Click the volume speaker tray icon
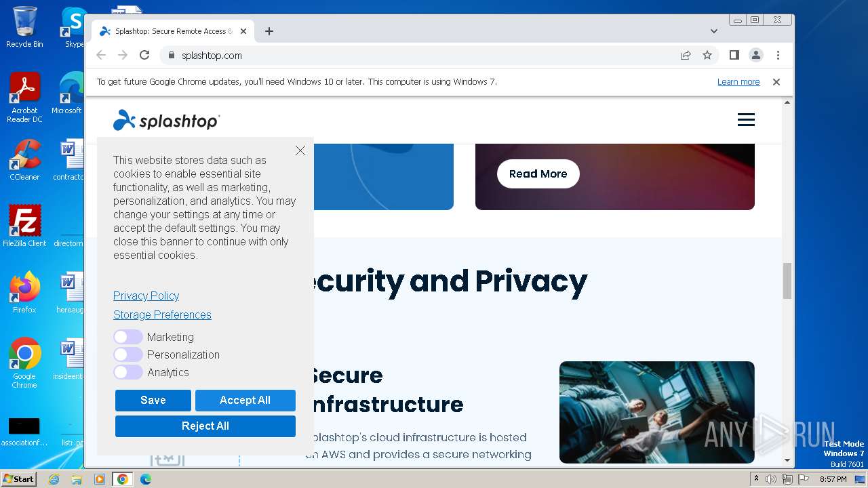This screenshot has height=488, width=868. click(771, 479)
